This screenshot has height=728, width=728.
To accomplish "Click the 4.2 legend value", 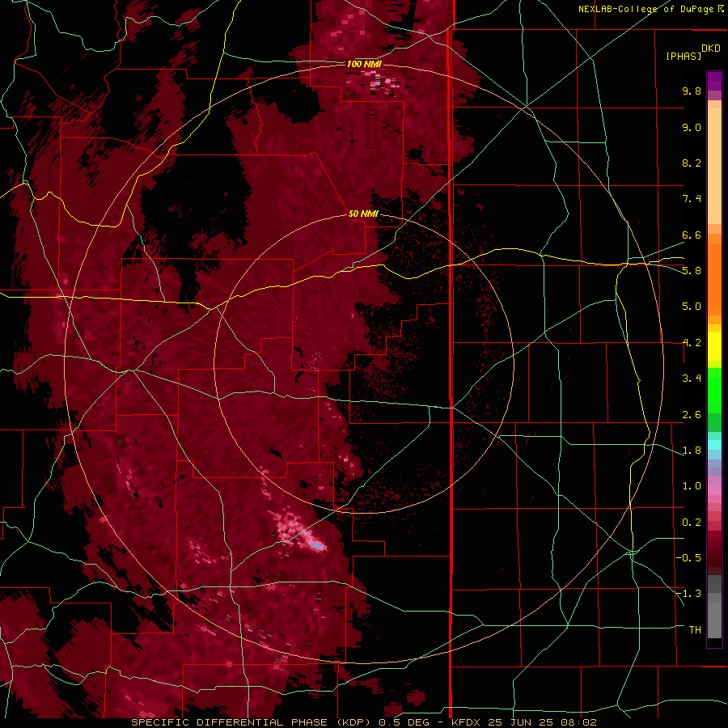I will pyautogui.click(x=692, y=342).
